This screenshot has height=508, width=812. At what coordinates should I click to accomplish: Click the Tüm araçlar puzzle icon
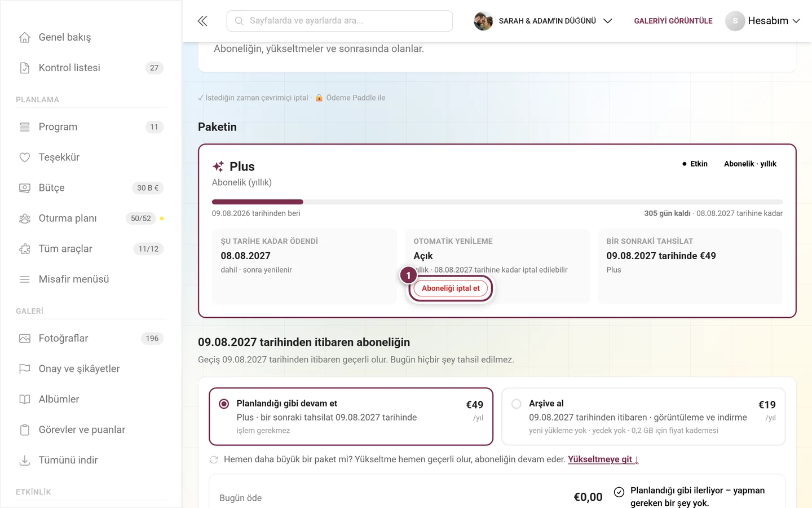point(25,249)
